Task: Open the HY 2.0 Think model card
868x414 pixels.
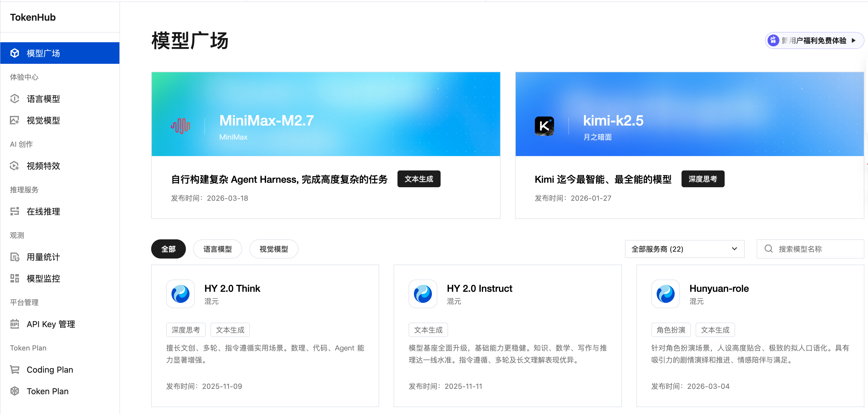Action: [x=232, y=288]
